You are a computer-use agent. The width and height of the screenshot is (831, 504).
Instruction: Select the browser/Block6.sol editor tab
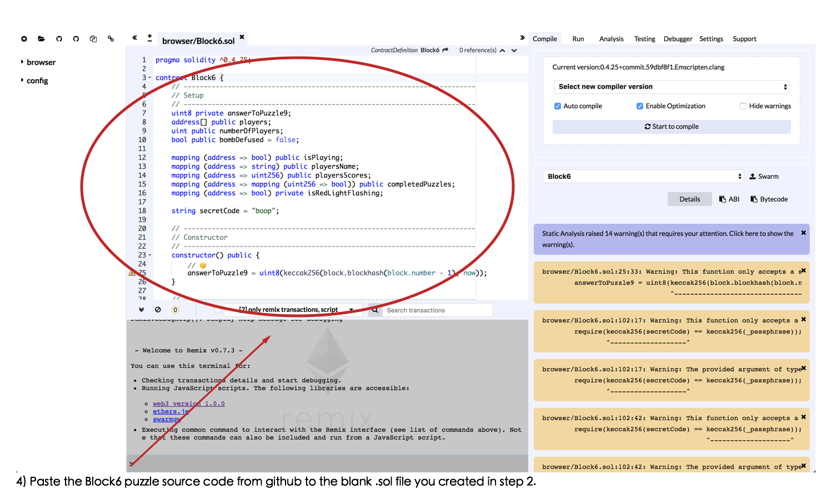point(198,41)
